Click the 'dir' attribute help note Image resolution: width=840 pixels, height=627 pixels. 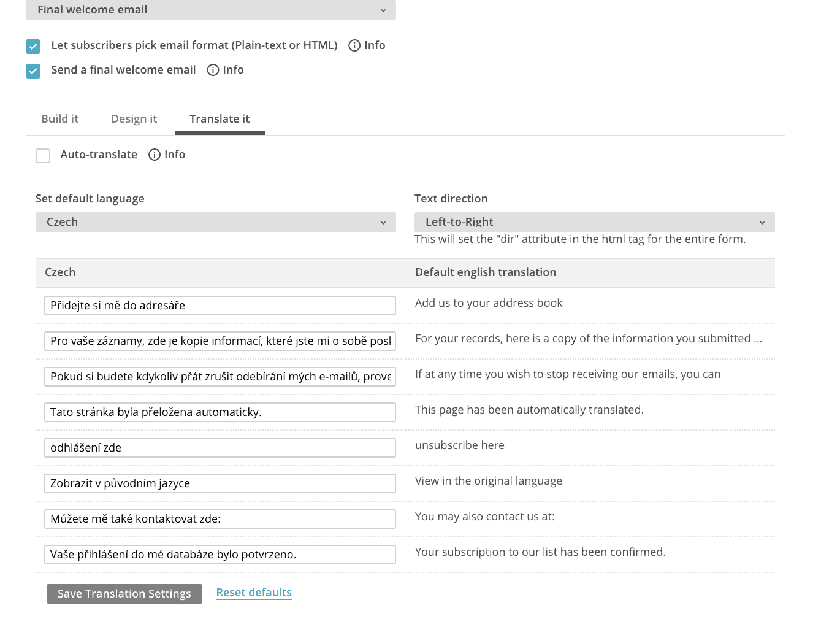[580, 239]
